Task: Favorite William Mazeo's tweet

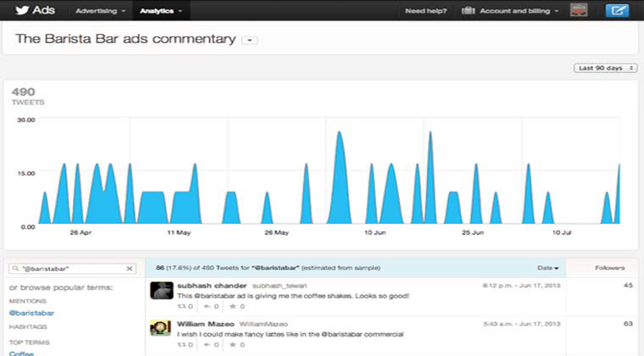Action: point(237,345)
